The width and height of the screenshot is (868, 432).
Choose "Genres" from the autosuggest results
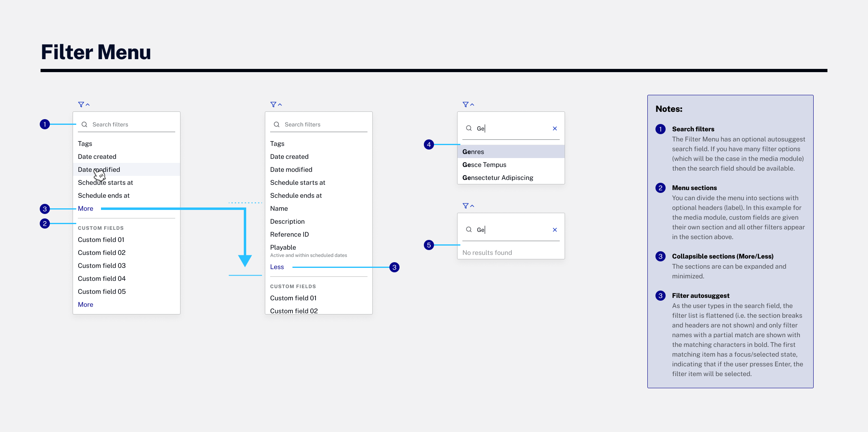[473, 152]
